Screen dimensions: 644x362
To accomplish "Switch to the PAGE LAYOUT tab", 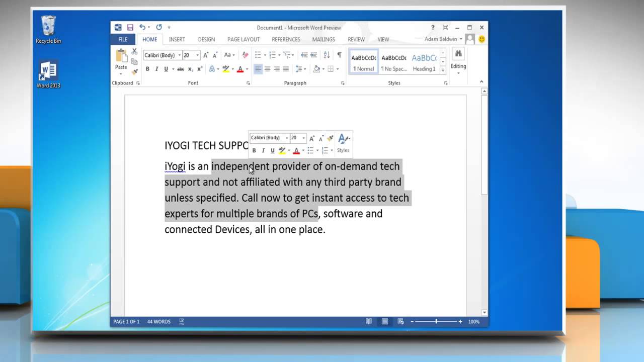I will (x=244, y=39).
